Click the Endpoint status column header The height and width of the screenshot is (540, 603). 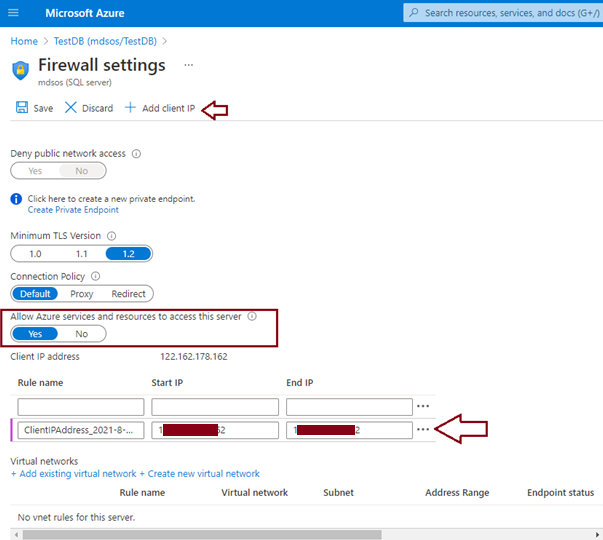tap(560, 493)
